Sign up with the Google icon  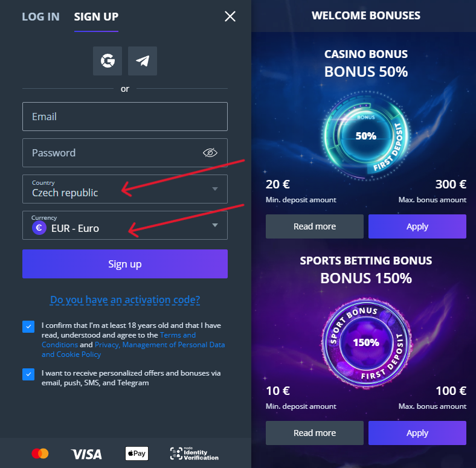tap(108, 61)
